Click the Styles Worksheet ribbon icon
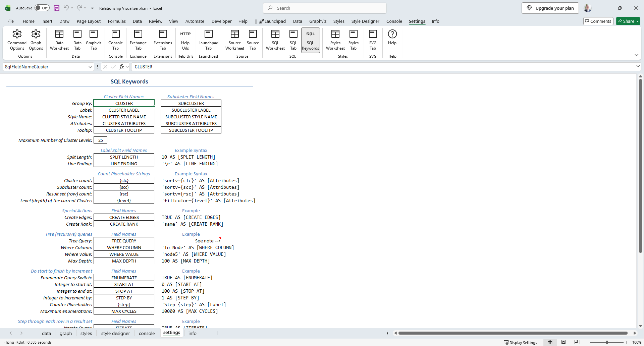The width and height of the screenshot is (644, 346). click(x=335, y=40)
